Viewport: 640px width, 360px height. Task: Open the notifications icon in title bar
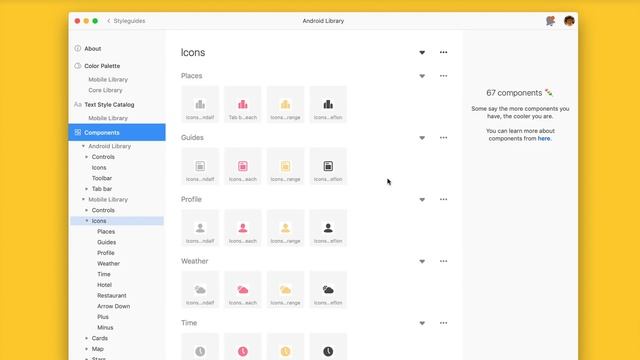(x=550, y=21)
